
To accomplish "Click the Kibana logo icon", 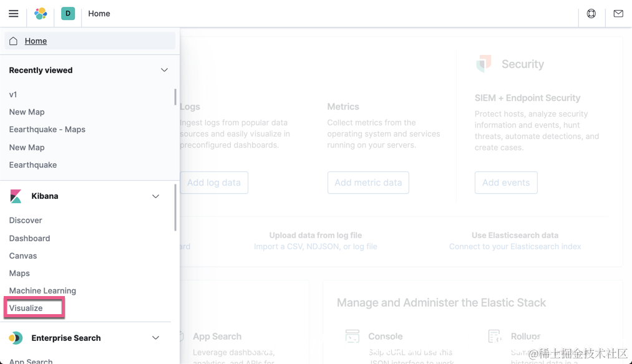I will [16, 196].
